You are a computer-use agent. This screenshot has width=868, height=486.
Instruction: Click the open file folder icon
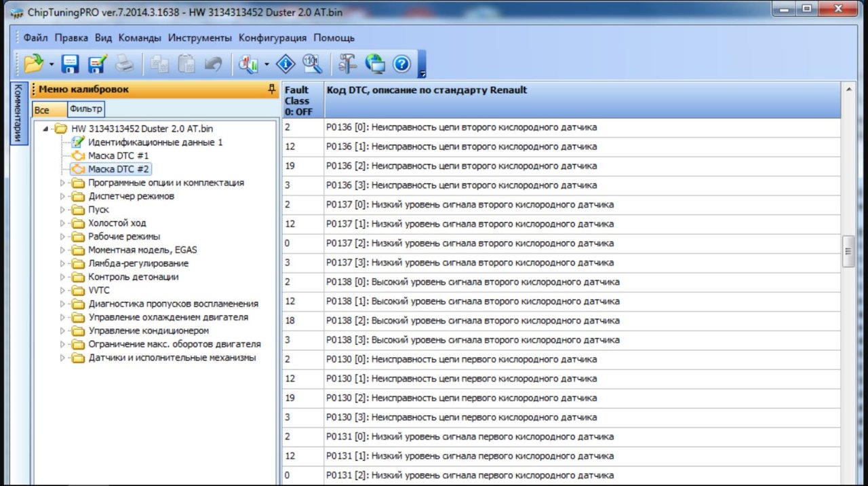tap(33, 64)
